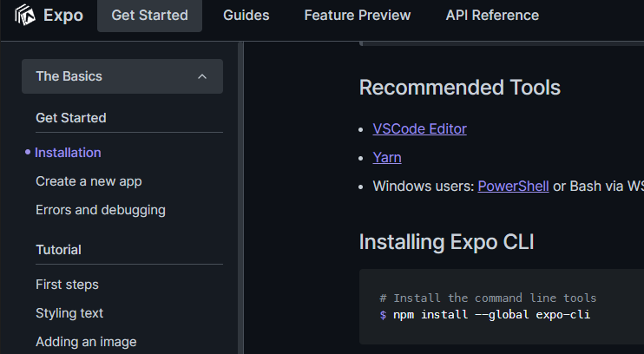Go to the API Reference tab

[492, 16]
